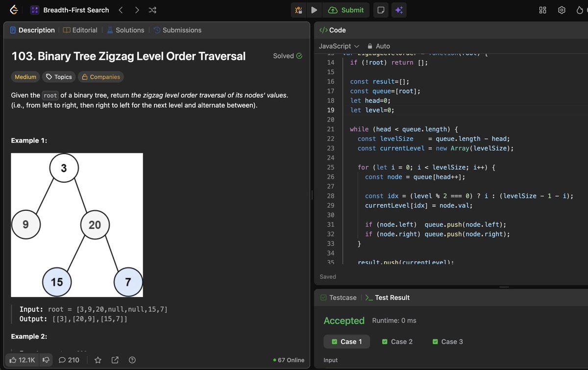Click the Saved status label
The width and height of the screenshot is (588, 370).
click(328, 276)
